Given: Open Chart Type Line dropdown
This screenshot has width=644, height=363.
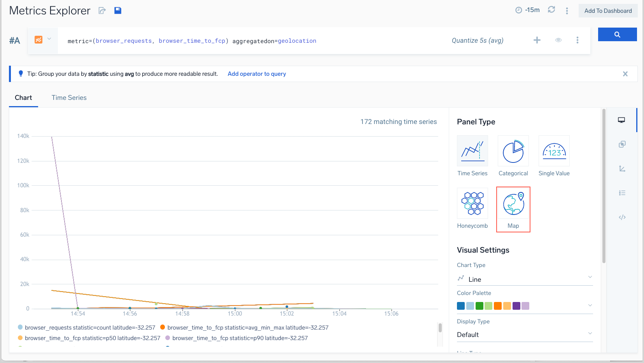Looking at the screenshot, I should point(525,279).
